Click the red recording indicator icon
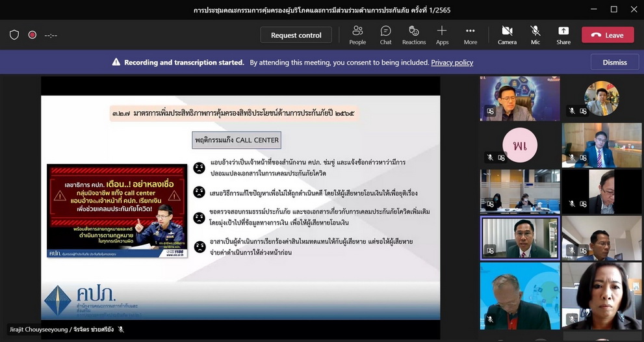Viewport: 644px width, 342px height. pos(32,35)
